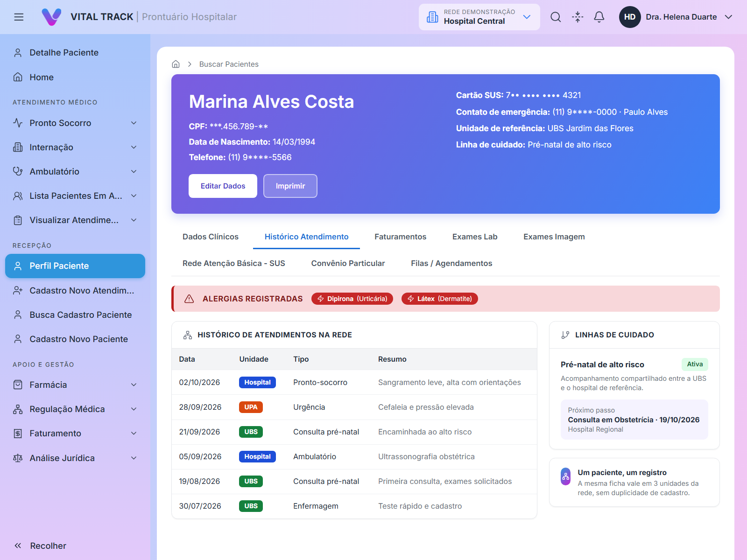Expand the Regulação Médica submenu chevron
Screen dimensions: 747x560
tap(134, 409)
